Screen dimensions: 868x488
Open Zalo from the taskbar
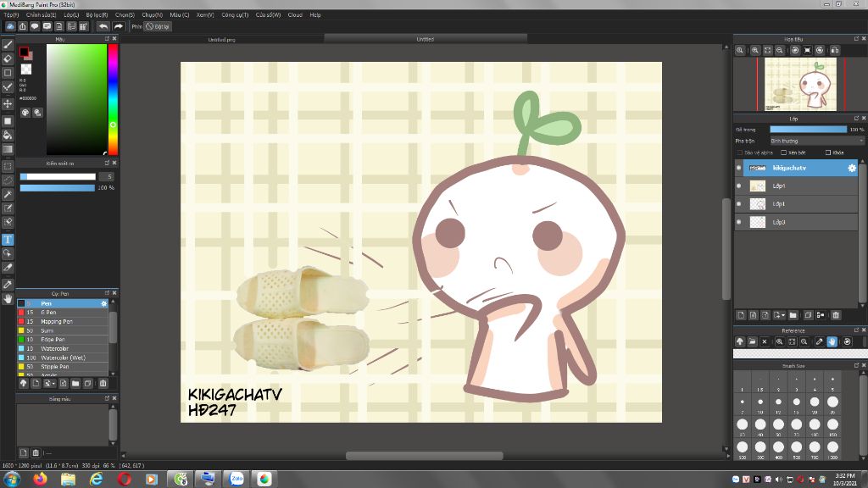(236, 480)
